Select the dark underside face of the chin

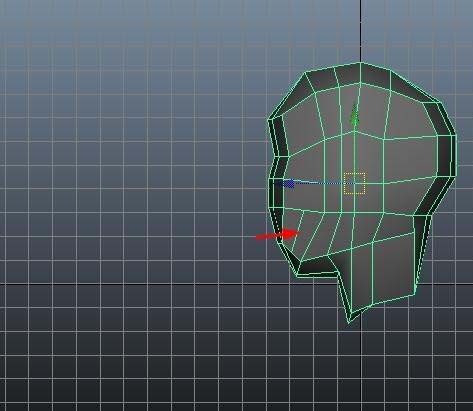[317, 265]
